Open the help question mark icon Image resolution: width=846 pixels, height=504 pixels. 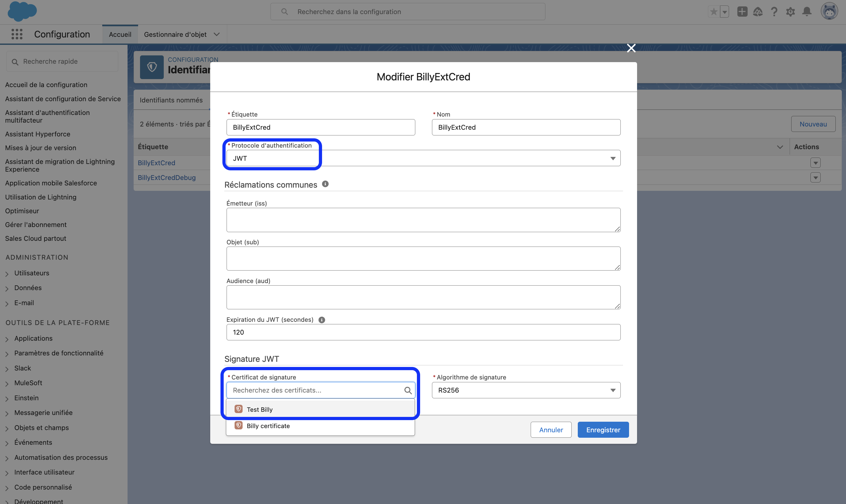(x=774, y=12)
